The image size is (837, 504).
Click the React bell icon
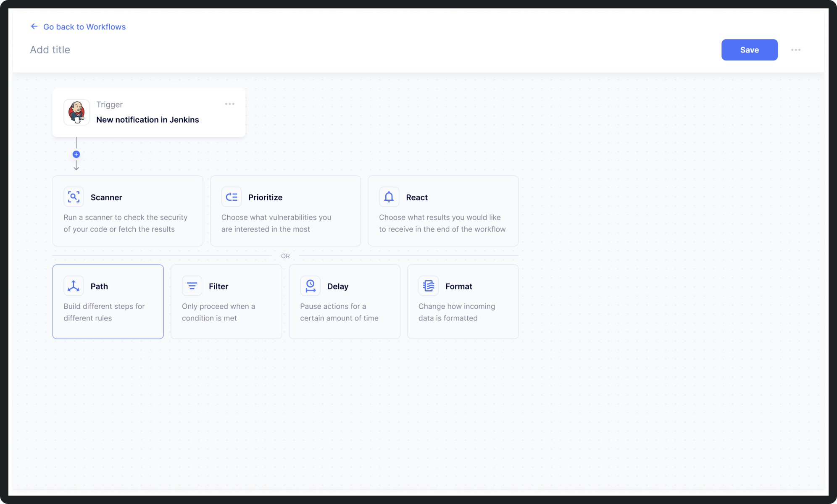pos(389,197)
